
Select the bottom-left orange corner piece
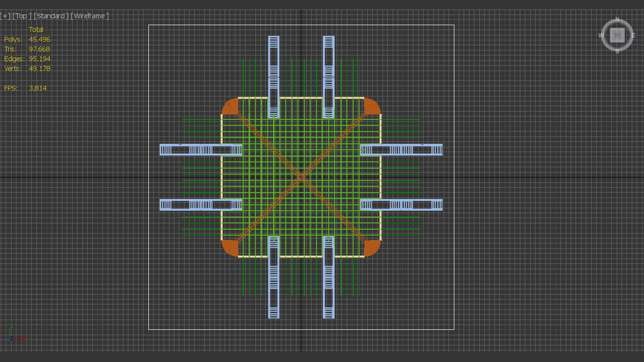(231, 248)
